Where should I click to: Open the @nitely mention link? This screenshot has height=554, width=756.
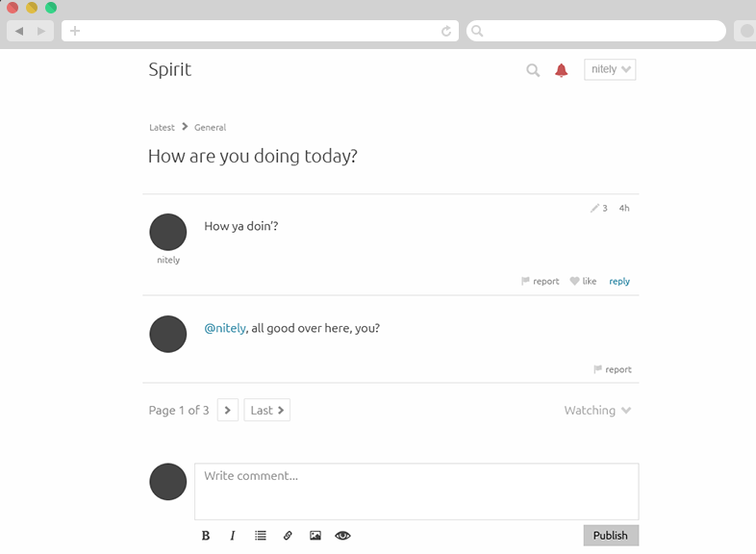[225, 328]
